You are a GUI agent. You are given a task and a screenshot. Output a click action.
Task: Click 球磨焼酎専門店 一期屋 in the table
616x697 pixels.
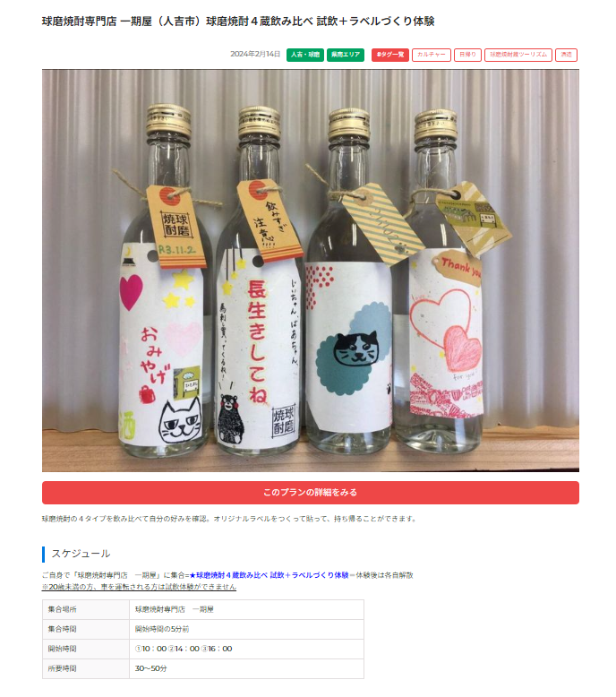174,609
